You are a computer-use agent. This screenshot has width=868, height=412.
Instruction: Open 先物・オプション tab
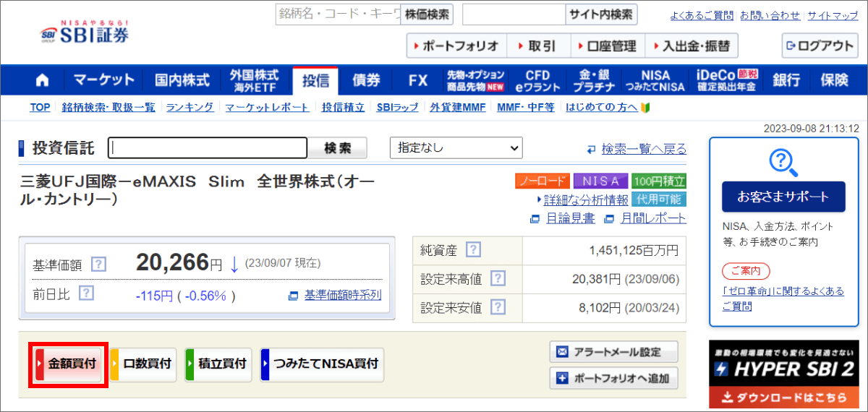pyautogui.click(x=475, y=80)
